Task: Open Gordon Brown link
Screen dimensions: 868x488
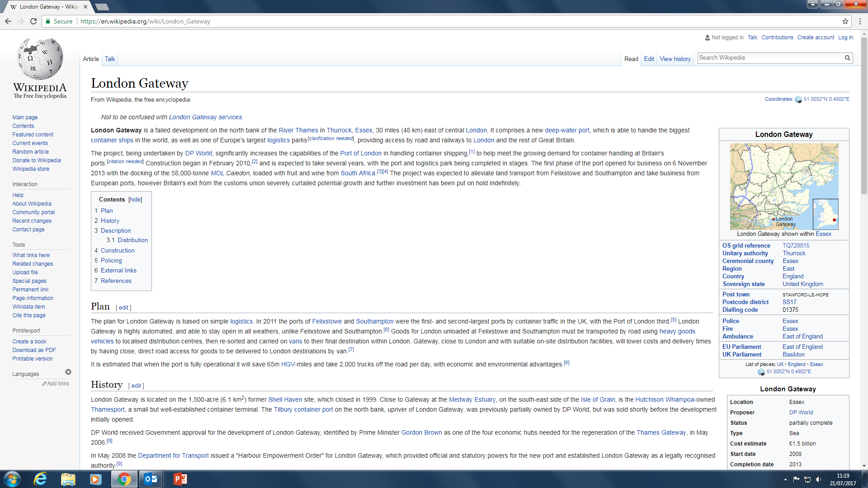Action: pos(421,433)
